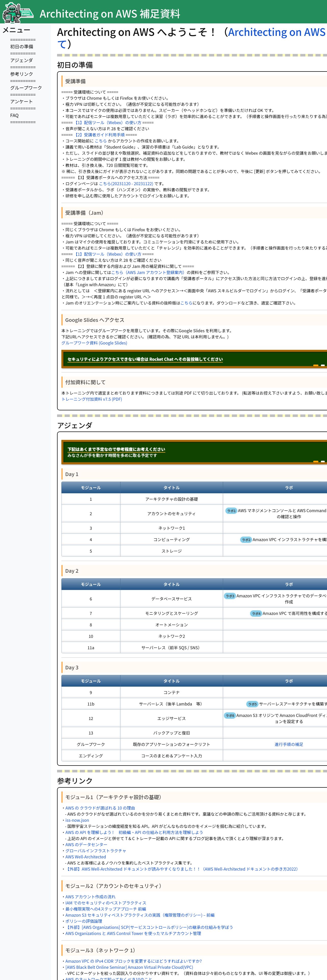Image resolution: width=327 pixels, height=980 pixels.
Task: Click サーバーレス（前半 SQS / SNS） cell
Action: [x=172, y=647]
